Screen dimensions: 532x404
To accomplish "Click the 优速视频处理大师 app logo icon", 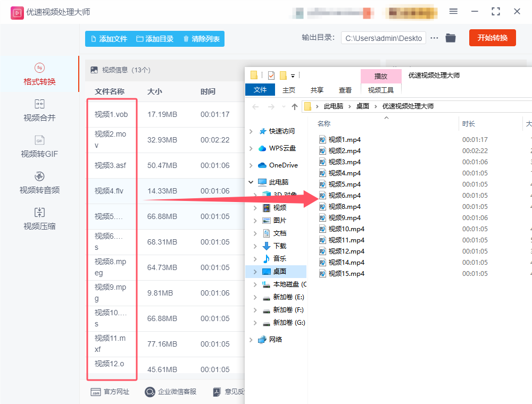I will tap(17, 13).
